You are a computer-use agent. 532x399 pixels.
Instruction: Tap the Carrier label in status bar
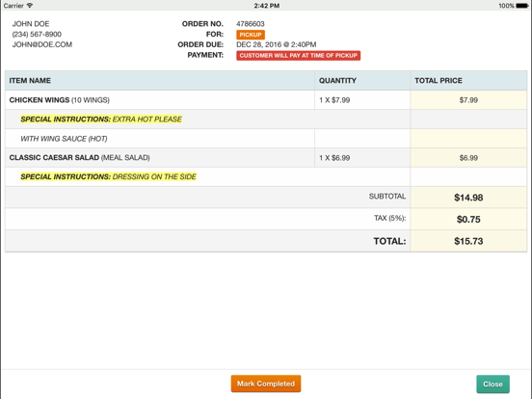click(13, 6)
